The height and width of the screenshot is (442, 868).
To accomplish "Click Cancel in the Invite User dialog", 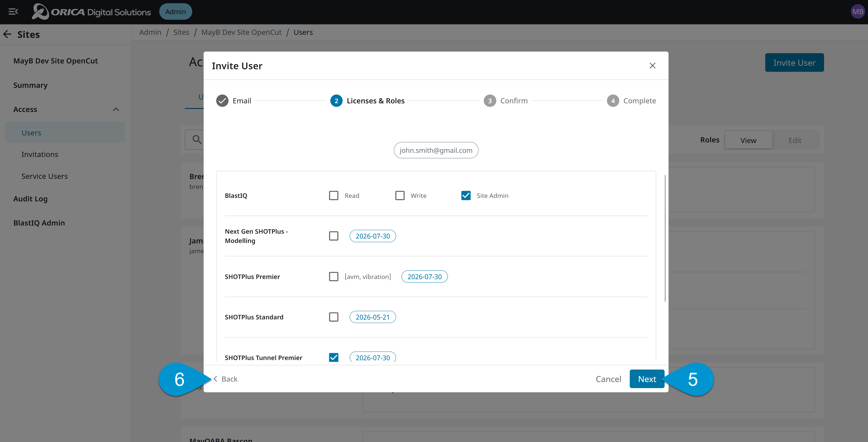I will point(608,379).
